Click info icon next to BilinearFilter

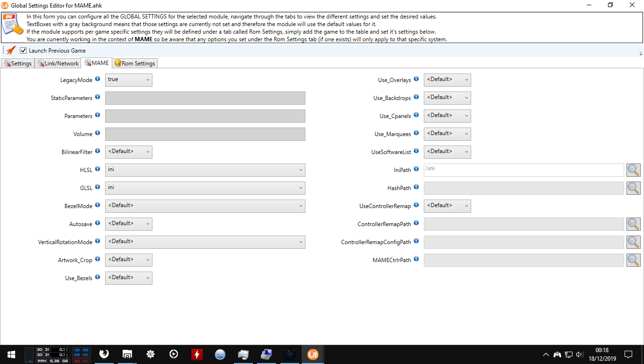coord(98,151)
